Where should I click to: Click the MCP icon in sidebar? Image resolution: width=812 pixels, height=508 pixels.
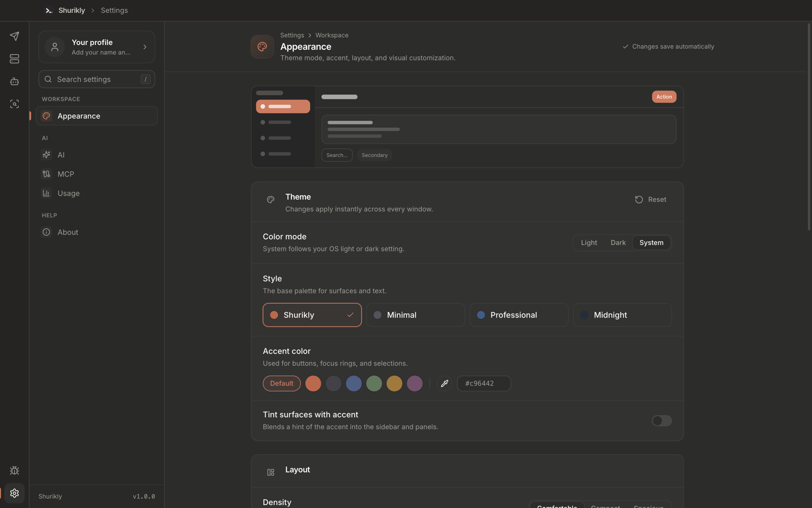coord(46,174)
